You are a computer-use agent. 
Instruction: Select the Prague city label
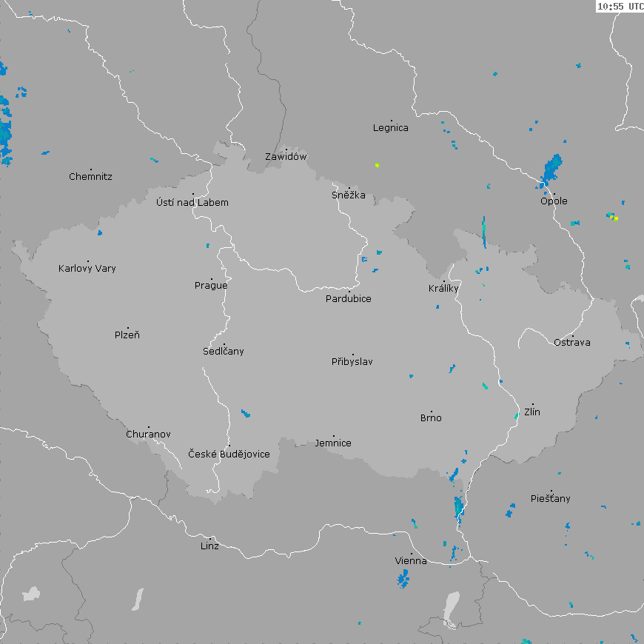(x=211, y=286)
